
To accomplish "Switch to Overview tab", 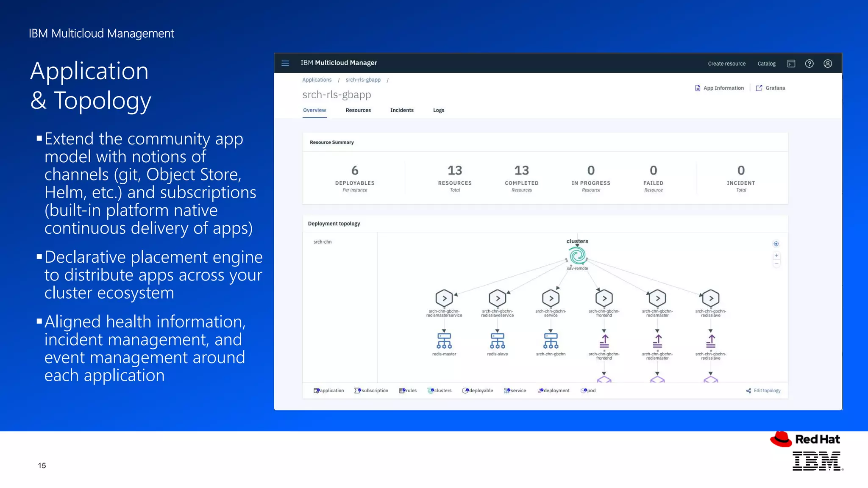I will [314, 110].
